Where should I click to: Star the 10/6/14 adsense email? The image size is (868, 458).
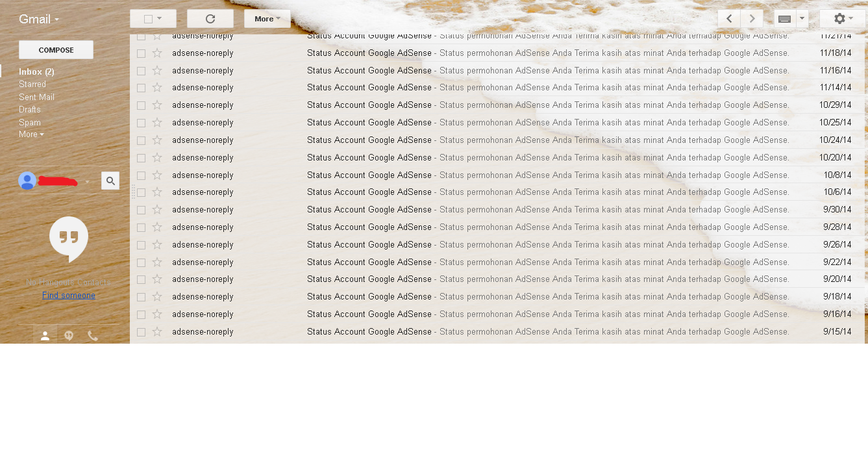(x=156, y=192)
